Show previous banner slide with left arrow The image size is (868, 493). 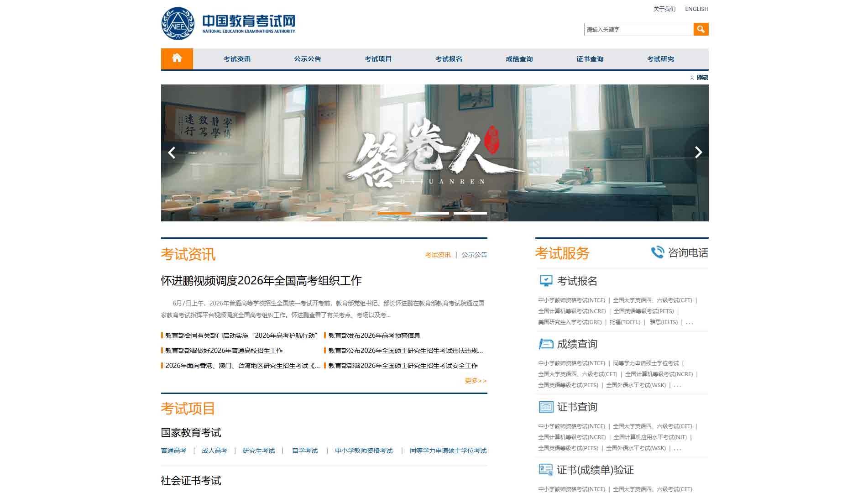point(172,152)
